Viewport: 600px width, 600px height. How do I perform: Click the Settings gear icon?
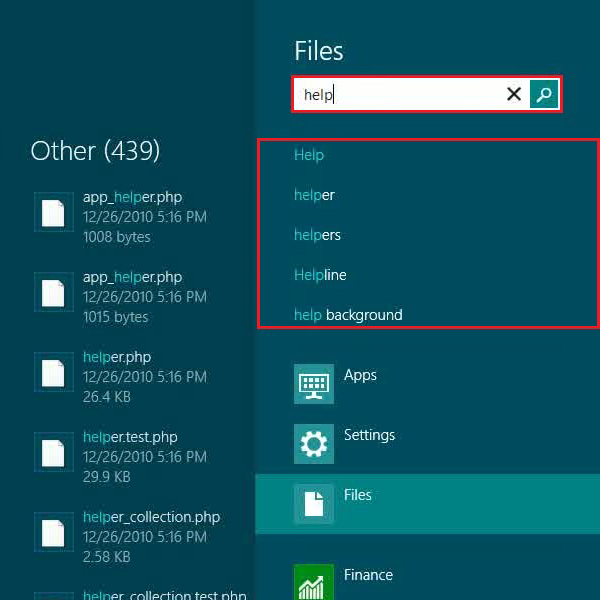[314, 444]
